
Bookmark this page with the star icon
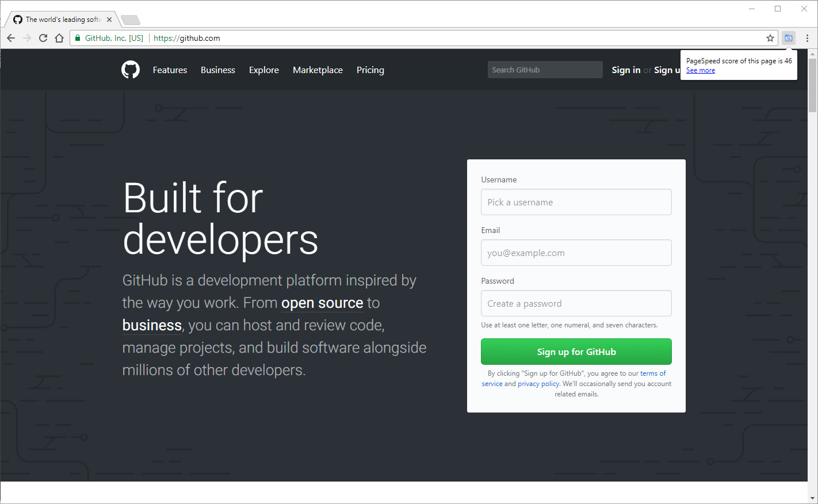pyautogui.click(x=770, y=38)
